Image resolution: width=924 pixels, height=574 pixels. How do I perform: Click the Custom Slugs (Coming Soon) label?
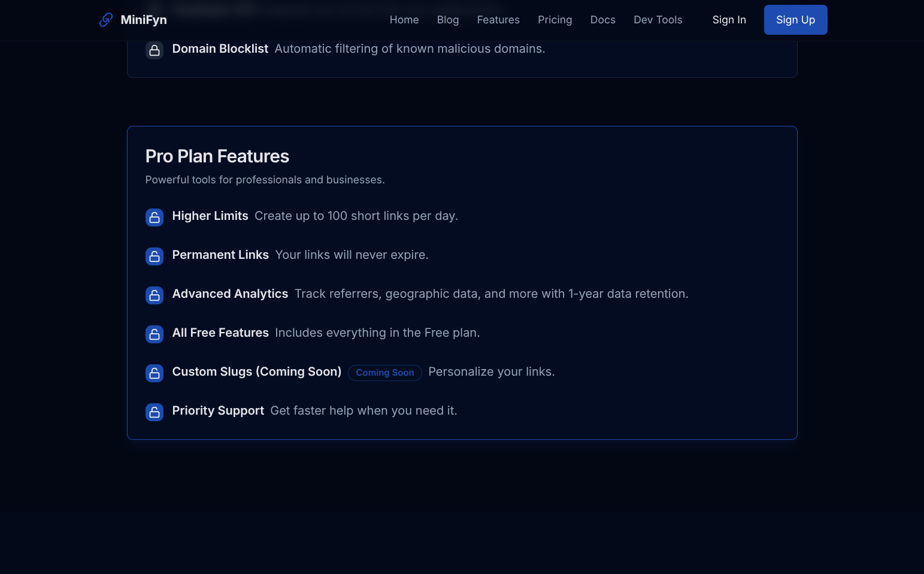(x=257, y=371)
